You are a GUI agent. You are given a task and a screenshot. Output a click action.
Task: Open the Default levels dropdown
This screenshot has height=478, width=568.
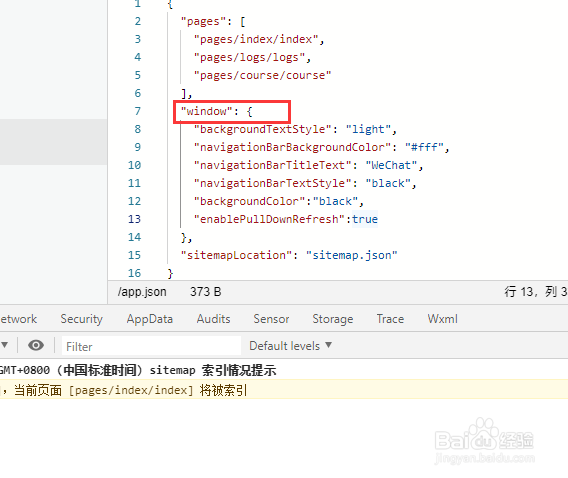point(290,346)
